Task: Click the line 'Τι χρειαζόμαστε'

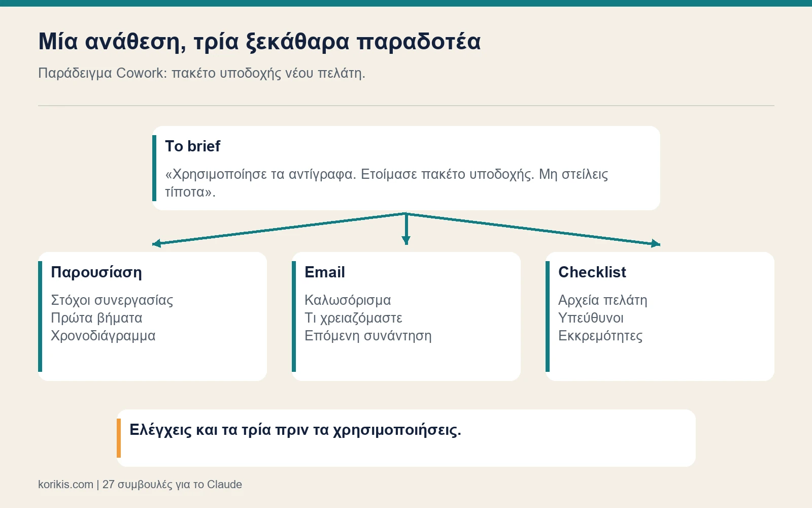Action: pyautogui.click(x=353, y=318)
